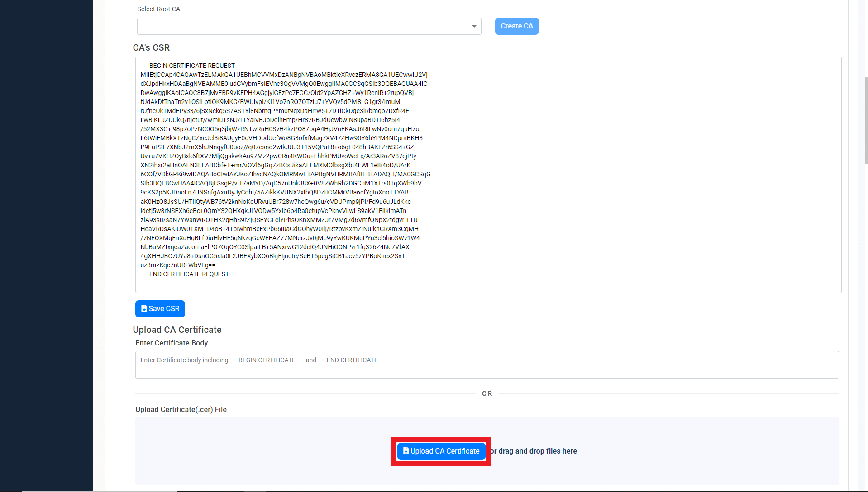Click the Upload CA Certificate button
Viewport: 868px width, 492px height.
[441, 451]
